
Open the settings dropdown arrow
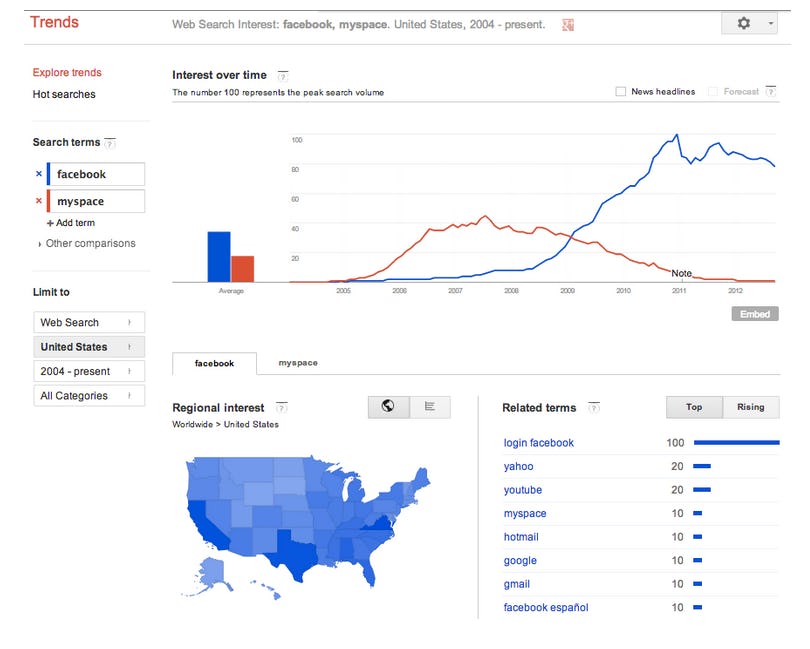coord(770,22)
